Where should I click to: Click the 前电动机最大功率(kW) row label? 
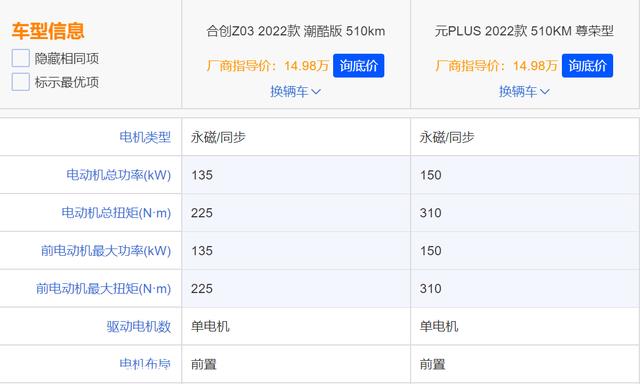point(106,251)
